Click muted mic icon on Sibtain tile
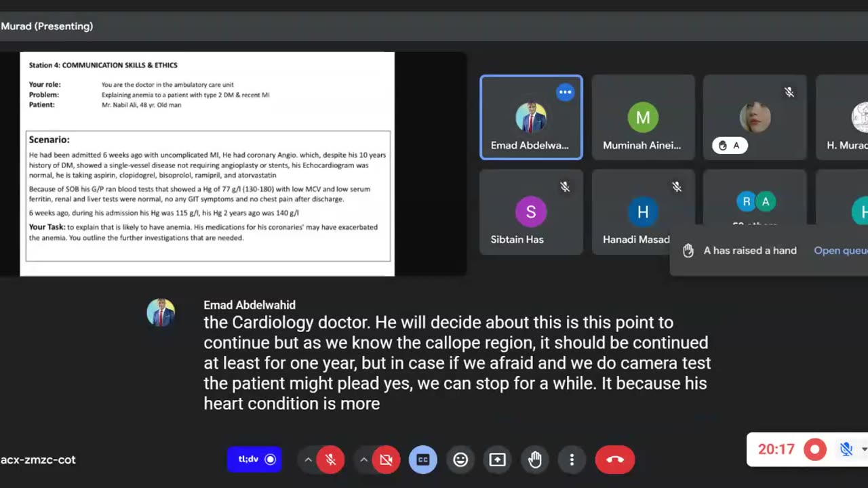 pyautogui.click(x=565, y=187)
